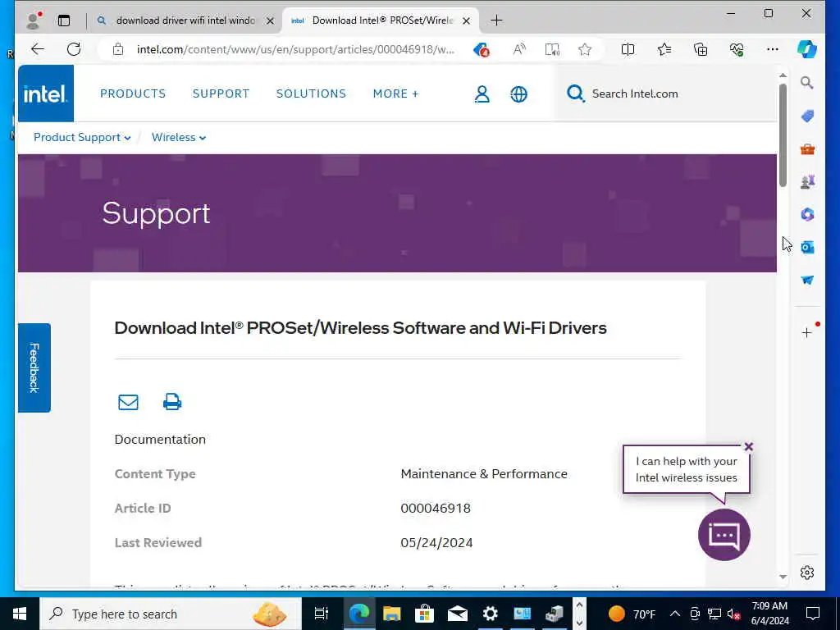Click the Intel.com search magnifier icon
The image size is (840, 630).
575,94
